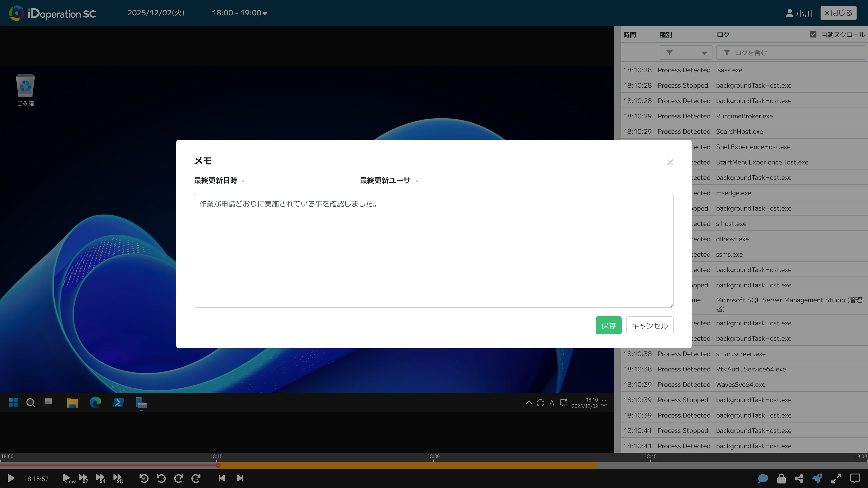Open the share icon in the control bar

click(x=800, y=478)
